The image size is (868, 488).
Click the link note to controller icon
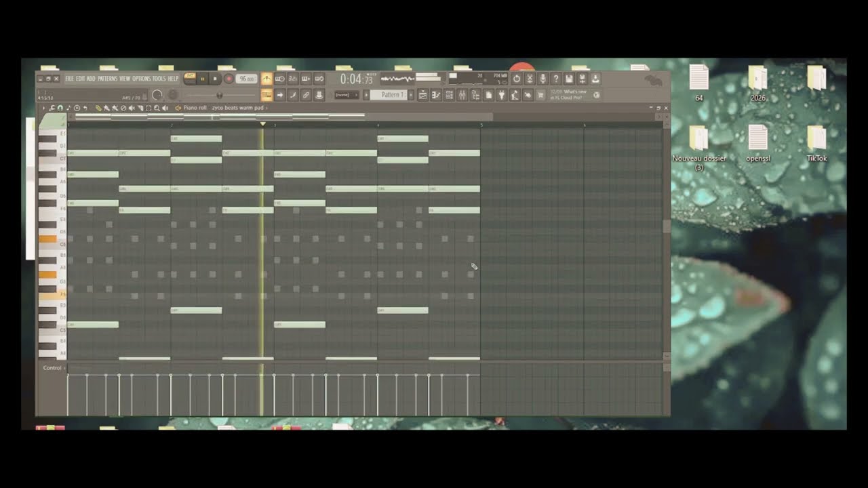click(306, 95)
